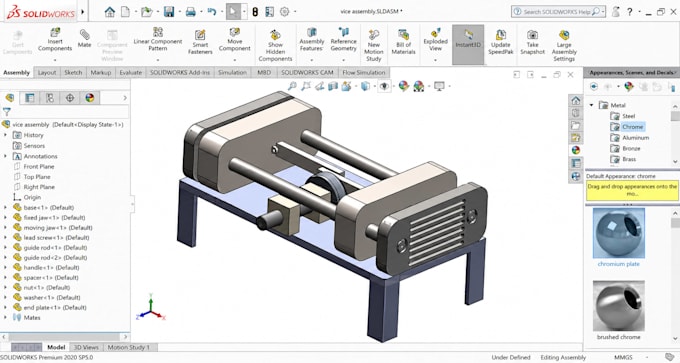680x363 pixels.
Task: Open the ConfigurationManager tab
Action: (50, 98)
